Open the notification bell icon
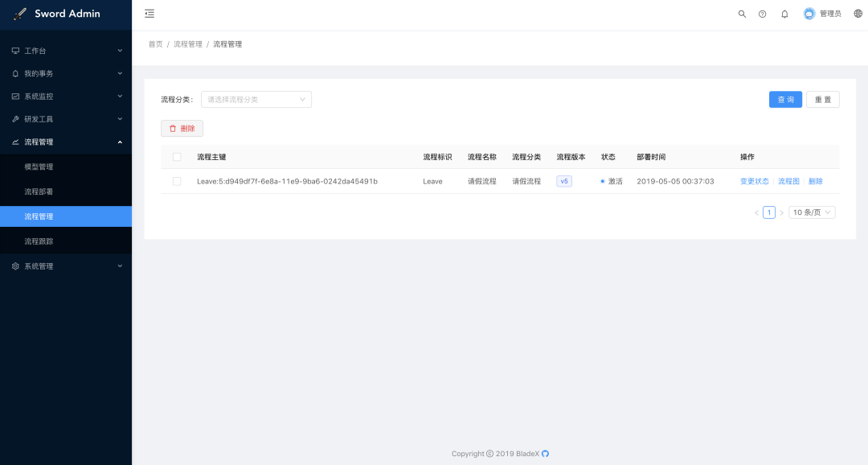868x465 pixels. point(784,13)
